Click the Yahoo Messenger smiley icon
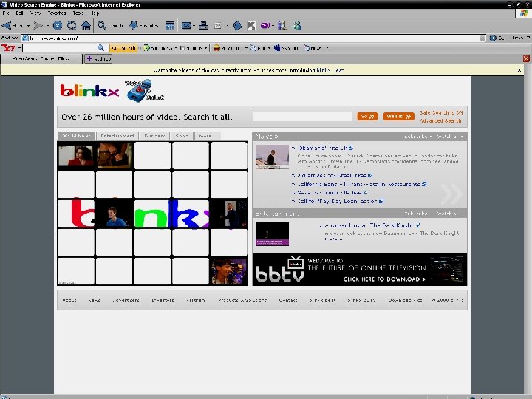 pyautogui.click(x=216, y=48)
